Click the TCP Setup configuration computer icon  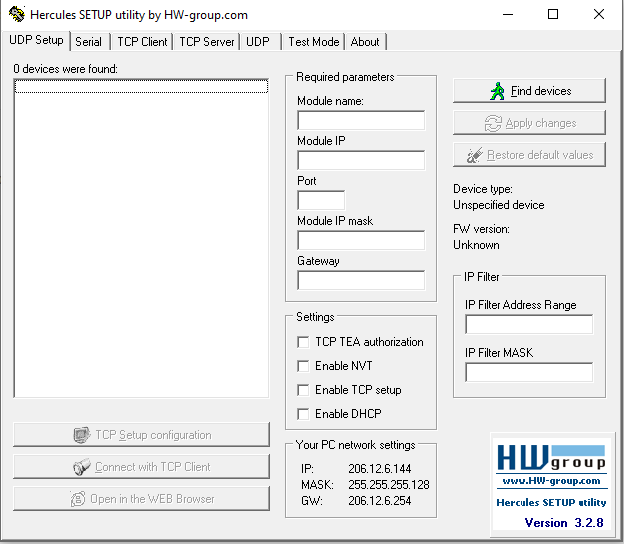click(82, 435)
